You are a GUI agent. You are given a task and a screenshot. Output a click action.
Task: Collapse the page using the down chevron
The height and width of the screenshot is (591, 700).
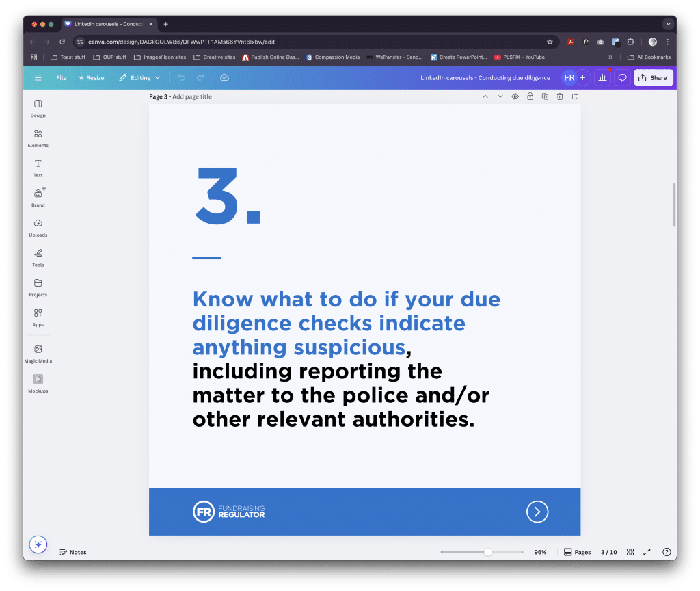click(x=500, y=96)
